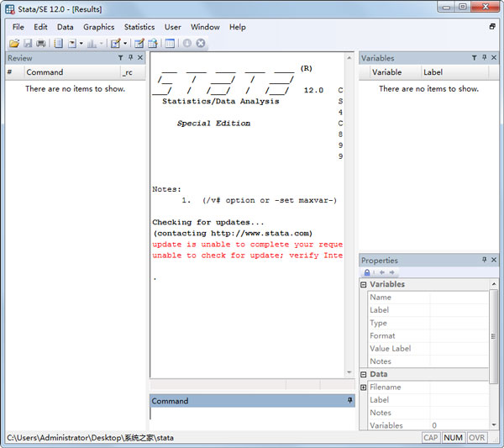Open the Statistics menu
Screen dimensions: 504x448
[139, 27]
